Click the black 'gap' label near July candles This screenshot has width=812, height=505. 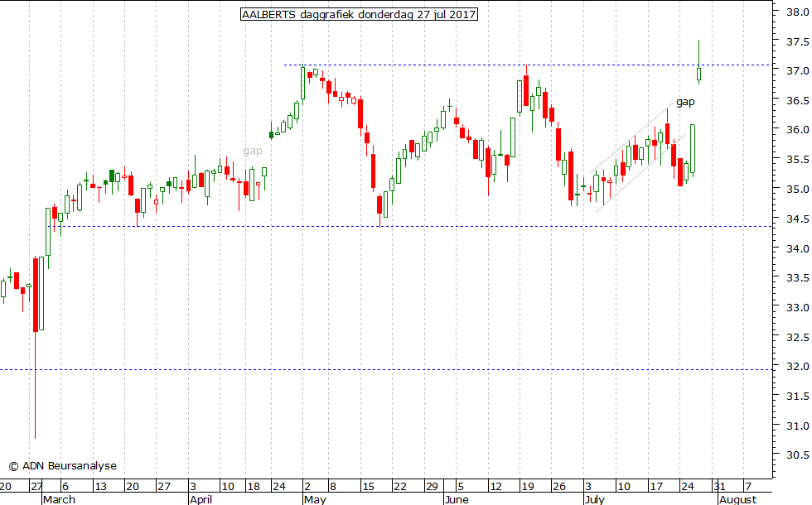685,102
